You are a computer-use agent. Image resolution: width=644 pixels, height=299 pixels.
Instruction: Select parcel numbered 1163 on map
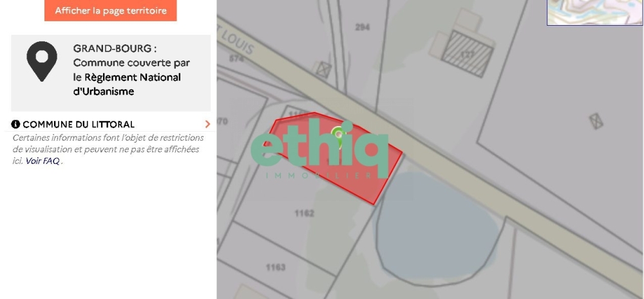276,267
